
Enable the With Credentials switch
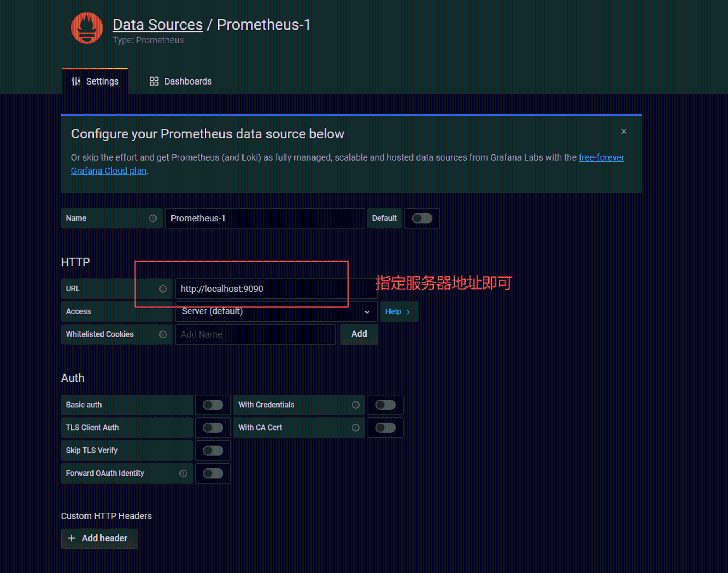[x=385, y=405]
